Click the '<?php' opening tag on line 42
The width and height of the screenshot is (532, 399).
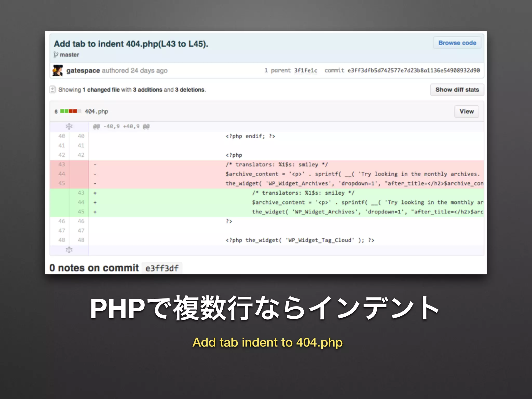click(234, 155)
